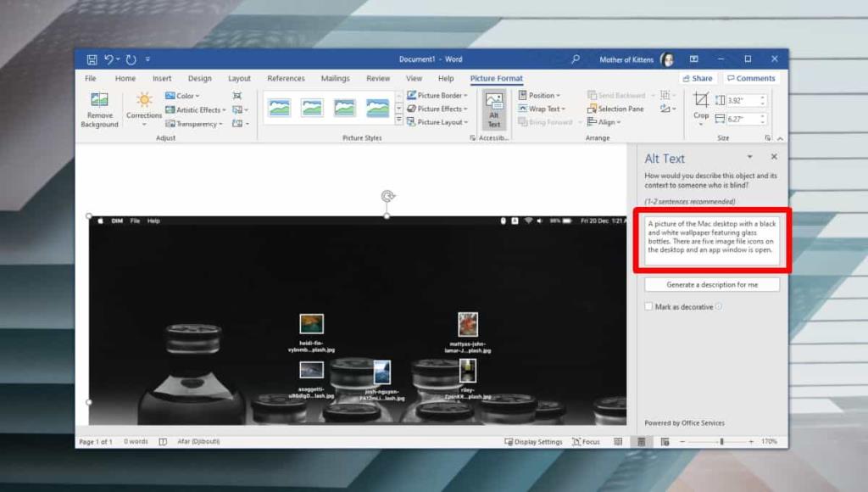Click Generate a description for me
Viewport: 868px width, 492px height.
[711, 284]
